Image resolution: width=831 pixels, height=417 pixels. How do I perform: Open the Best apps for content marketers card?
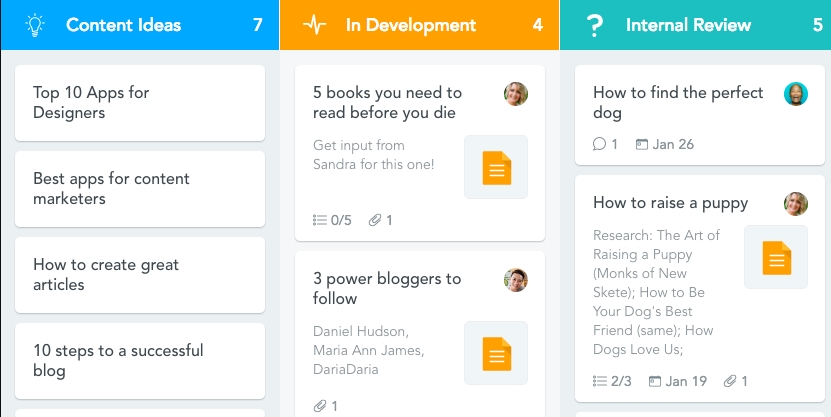pyautogui.click(x=140, y=189)
